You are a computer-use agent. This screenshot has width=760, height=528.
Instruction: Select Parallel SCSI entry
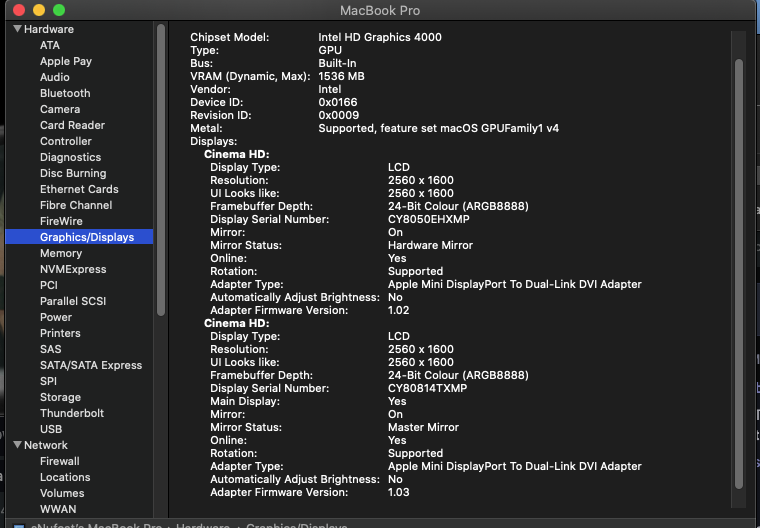tap(73, 301)
